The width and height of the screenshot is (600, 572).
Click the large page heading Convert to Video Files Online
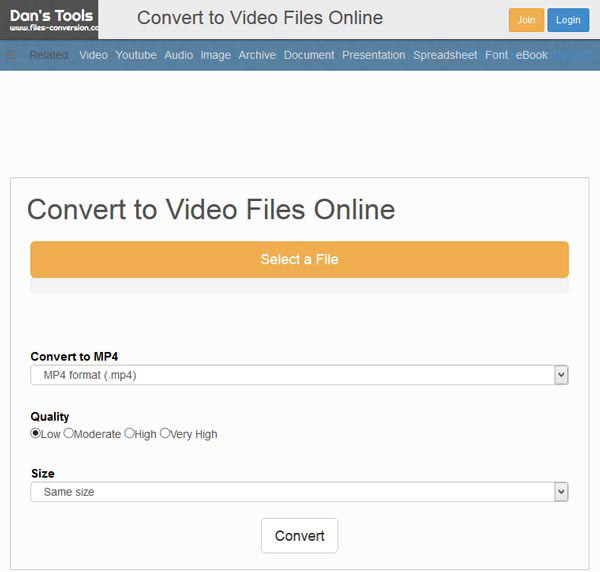[x=211, y=210]
